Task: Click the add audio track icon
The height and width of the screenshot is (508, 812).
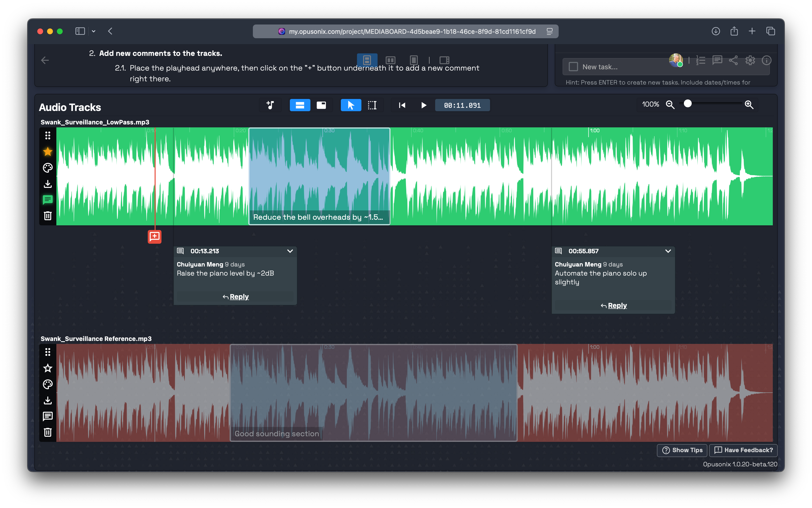Action: click(x=270, y=105)
